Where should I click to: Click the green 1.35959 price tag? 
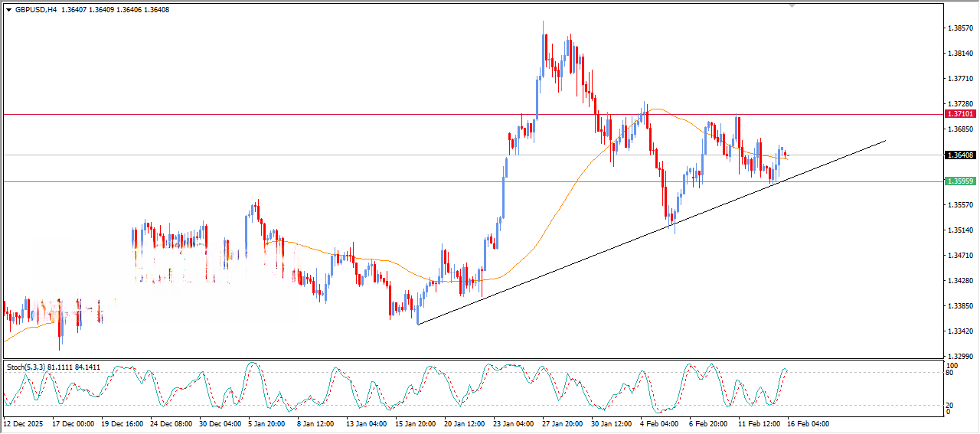click(x=960, y=181)
